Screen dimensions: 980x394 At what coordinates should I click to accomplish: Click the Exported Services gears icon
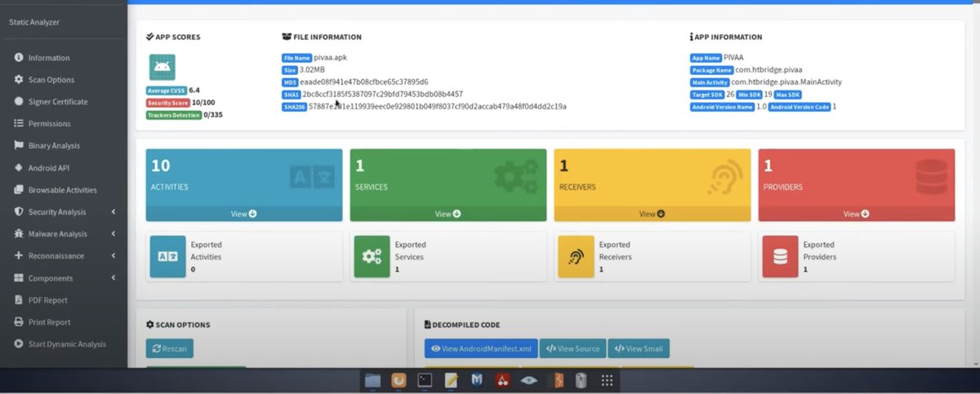372,256
